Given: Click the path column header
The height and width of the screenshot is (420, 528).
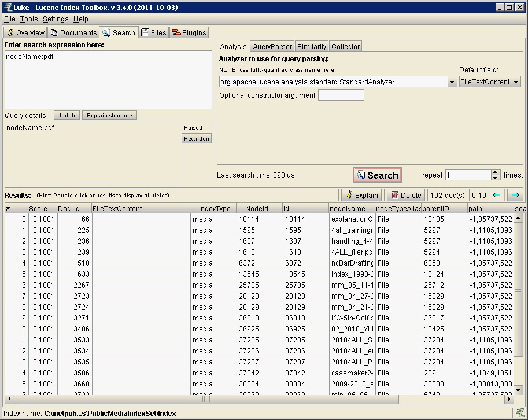Looking at the screenshot, I should (490, 208).
